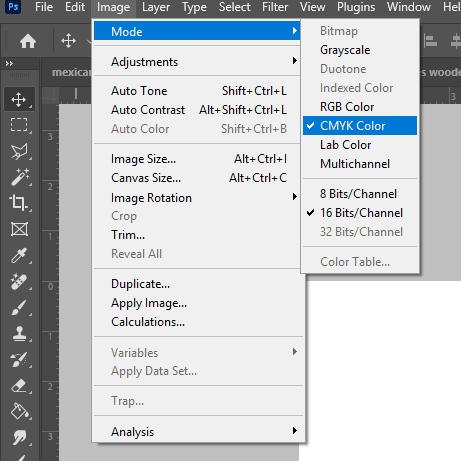The width and height of the screenshot is (461, 461).
Task: Expand the Analysis submenu
Action: tap(197, 431)
